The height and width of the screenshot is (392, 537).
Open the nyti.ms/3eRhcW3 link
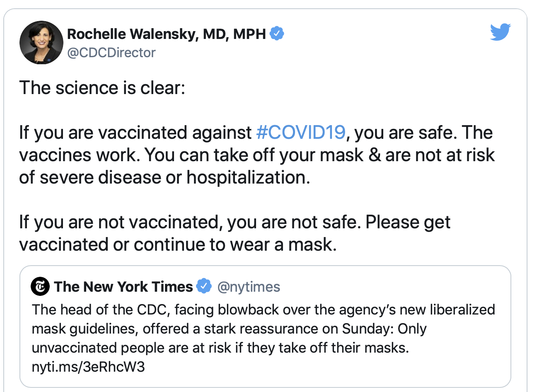[88, 366]
